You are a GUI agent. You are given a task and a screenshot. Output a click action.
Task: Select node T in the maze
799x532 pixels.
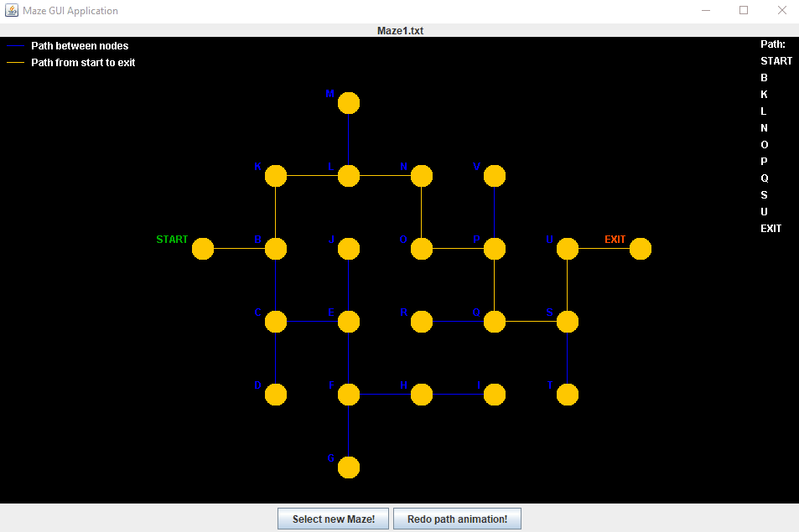tap(568, 395)
